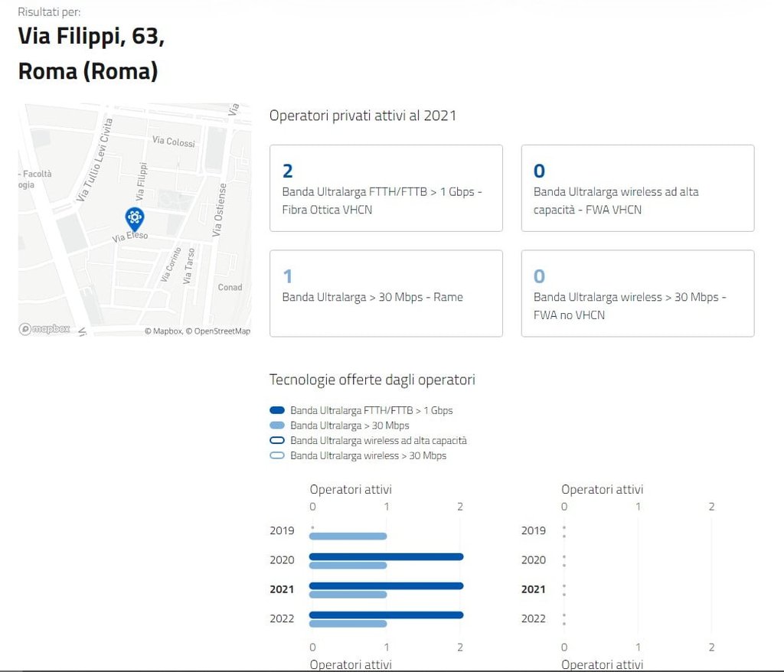
Task: Click legend label 'Banda Ultralarga > 30 Mbps'
Action: pos(349,426)
